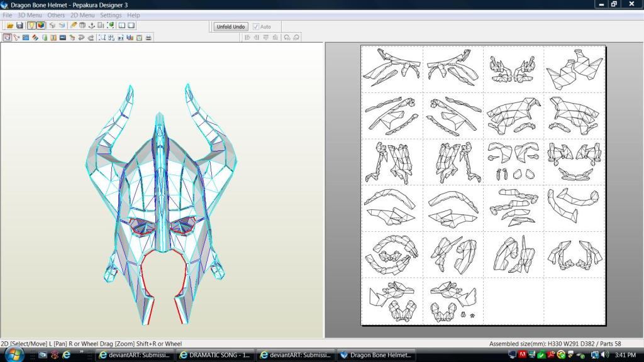Switch to Dragon Bone Helmet taskbar button
644x362 pixels.
point(376,355)
